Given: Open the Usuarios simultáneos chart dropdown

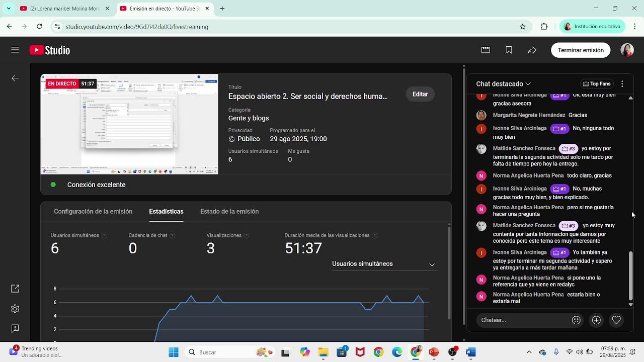Looking at the screenshot, I should 384,264.
